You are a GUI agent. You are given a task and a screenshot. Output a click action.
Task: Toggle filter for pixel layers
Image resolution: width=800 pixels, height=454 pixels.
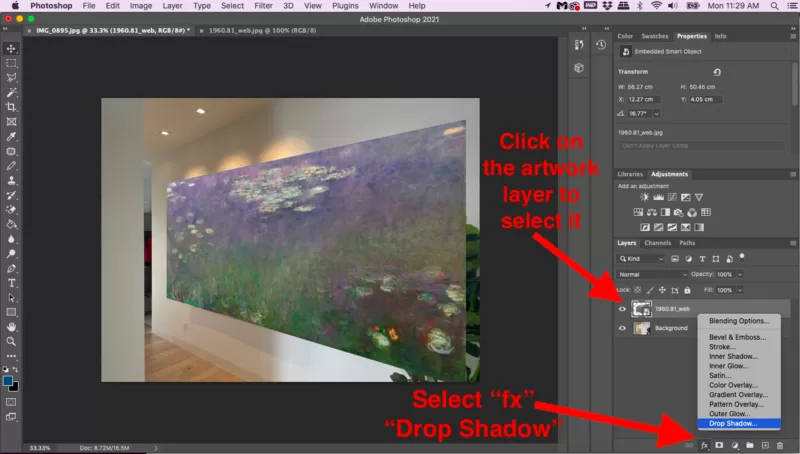pyautogui.click(x=675, y=259)
